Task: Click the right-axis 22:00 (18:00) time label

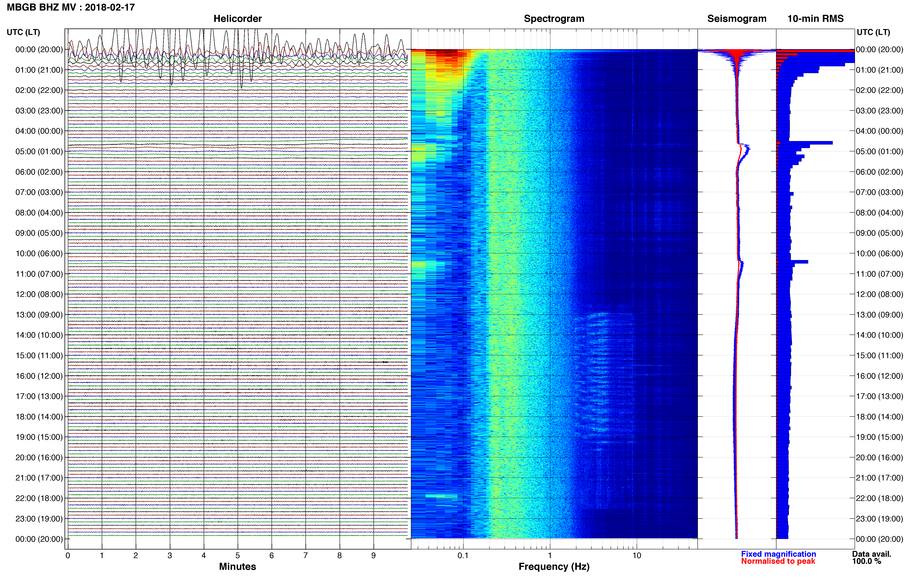Action: [879, 498]
